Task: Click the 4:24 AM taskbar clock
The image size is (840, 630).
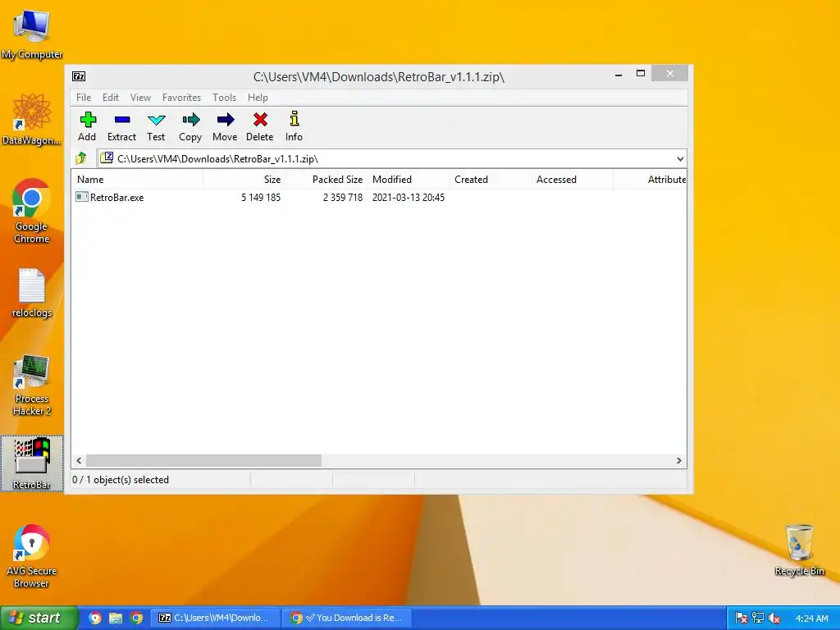Action: 811,619
